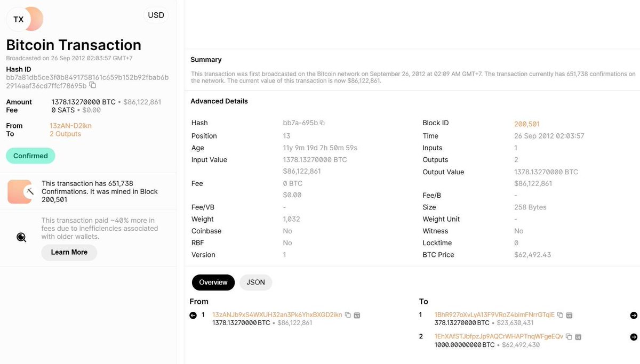The image size is (640, 364).
Task: Open QR code for the second output address
Action: tap(577, 336)
